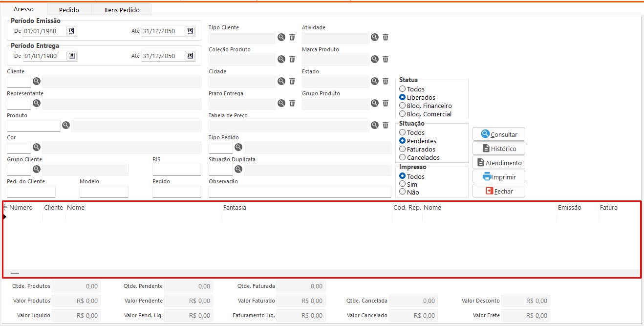Click search icon for Tabela de Preço
Screen dimensions: 644x326
[375, 125]
